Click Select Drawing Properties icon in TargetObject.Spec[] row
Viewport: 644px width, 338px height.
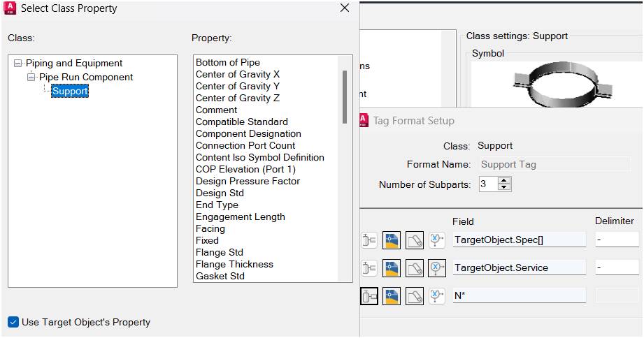pos(392,240)
